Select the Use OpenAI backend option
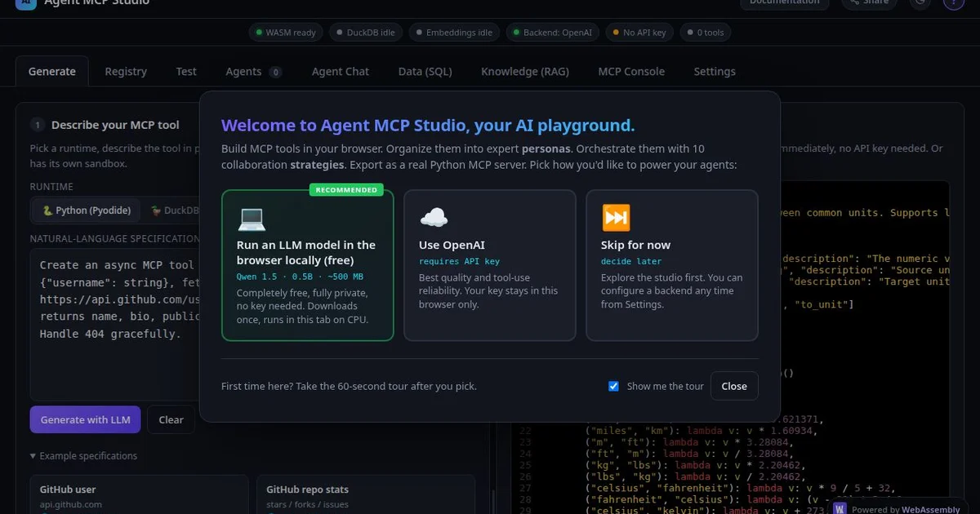980x514 pixels. pos(490,265)
